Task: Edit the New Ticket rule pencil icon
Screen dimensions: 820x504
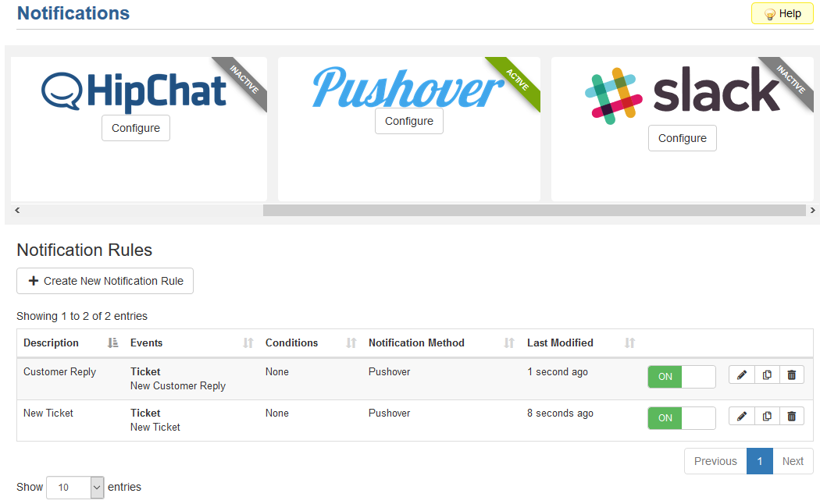Action: 741,417
